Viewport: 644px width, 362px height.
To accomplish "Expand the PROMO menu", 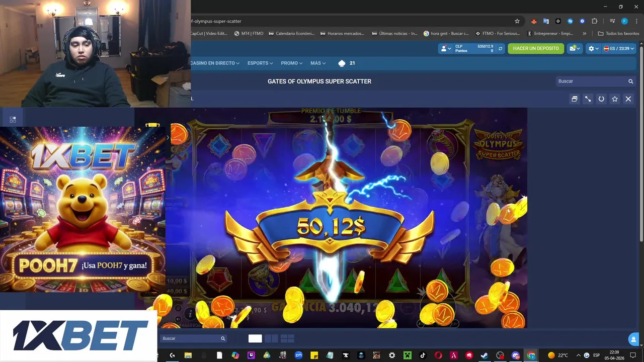I will pyautogui.click(x=291, y=63).
